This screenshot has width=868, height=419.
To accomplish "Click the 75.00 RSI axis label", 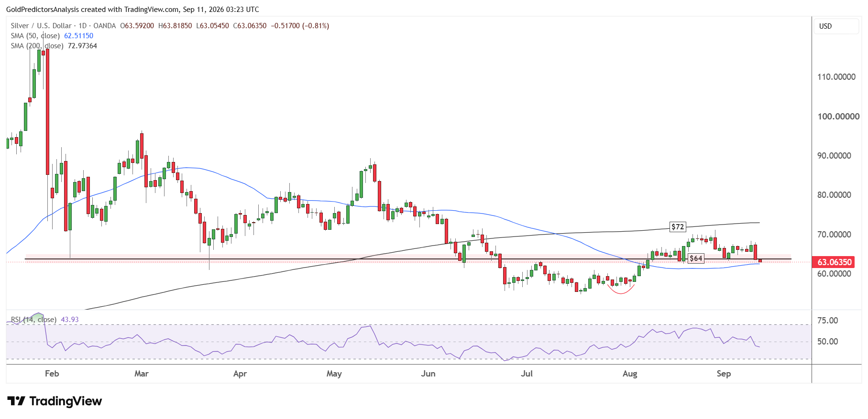I will 827,321.
